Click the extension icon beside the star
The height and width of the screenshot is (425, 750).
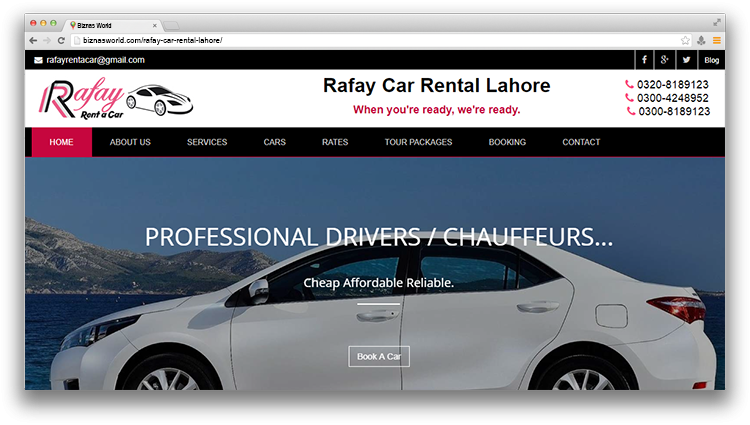pos(701,41)
